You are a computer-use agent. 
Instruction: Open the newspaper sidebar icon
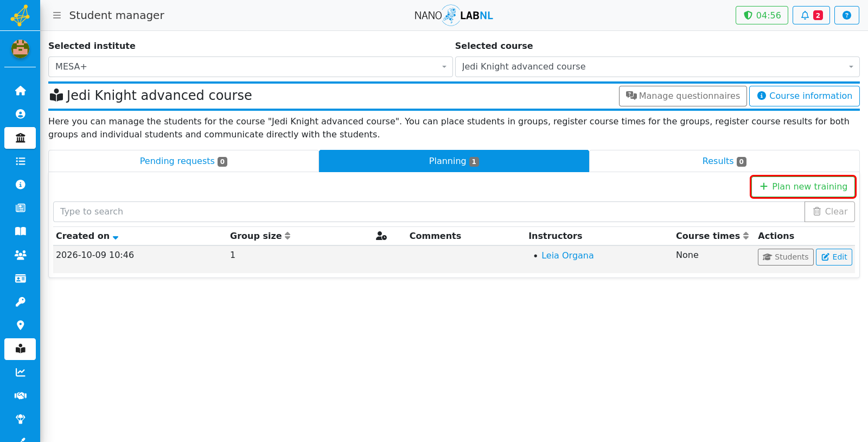[20, 208]
